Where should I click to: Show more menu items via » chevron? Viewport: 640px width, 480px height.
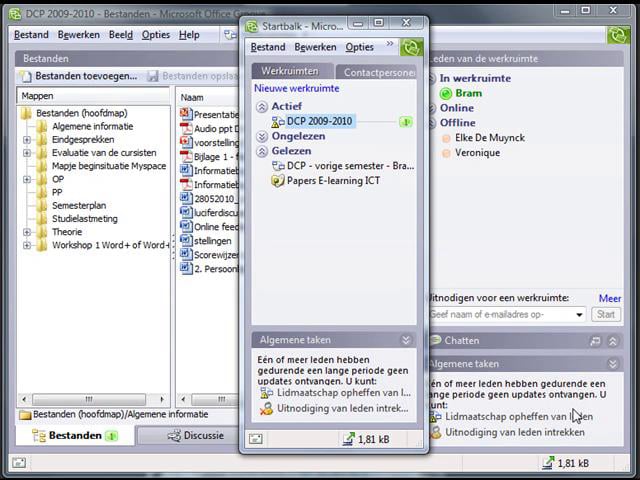point(390,43)
